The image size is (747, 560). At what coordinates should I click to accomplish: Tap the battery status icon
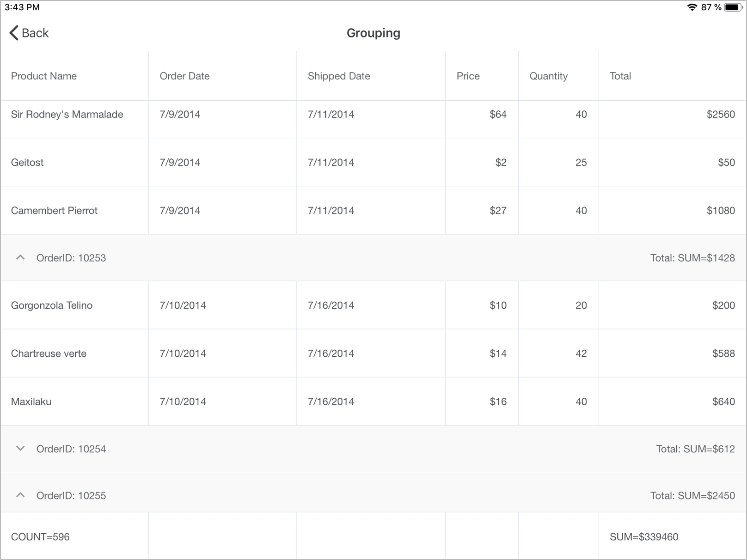733,7
